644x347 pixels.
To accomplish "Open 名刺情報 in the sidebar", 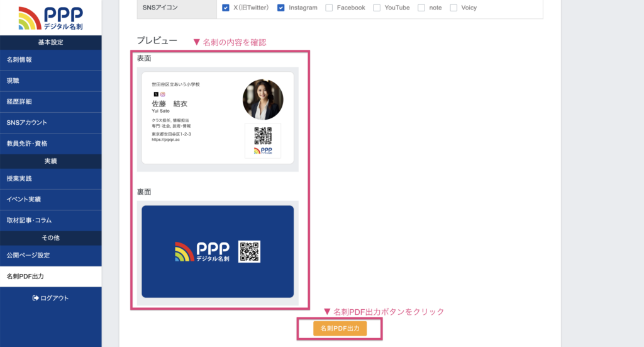I will 51,60.
